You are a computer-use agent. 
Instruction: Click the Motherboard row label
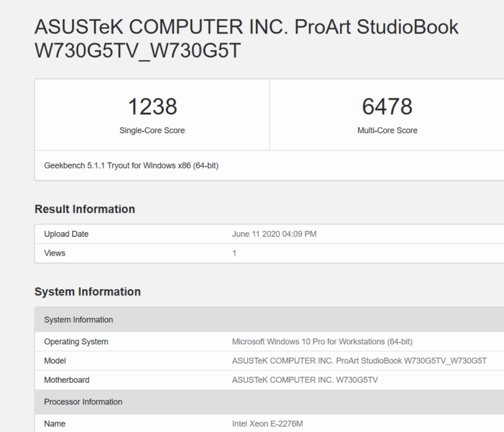(67, 380)
